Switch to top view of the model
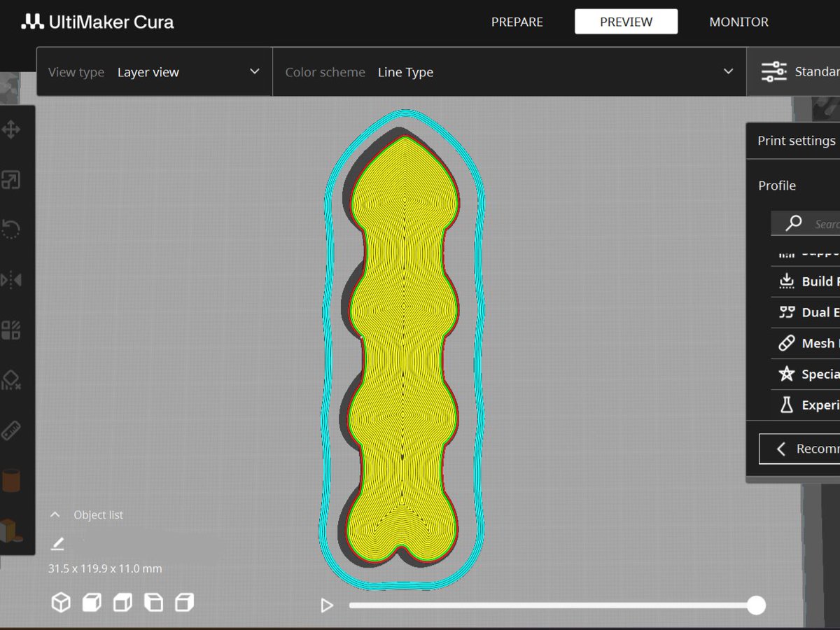This screenshot has width=840, height=630. point(122,601)
